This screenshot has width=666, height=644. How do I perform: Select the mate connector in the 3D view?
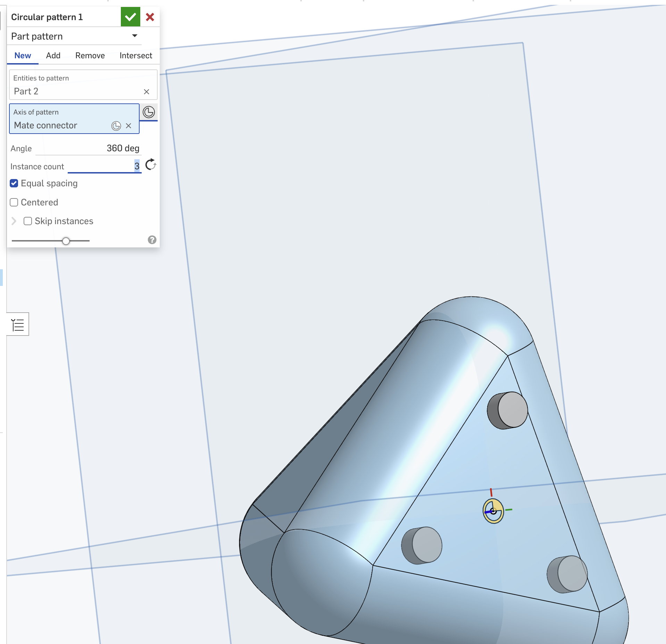(493, 511)
